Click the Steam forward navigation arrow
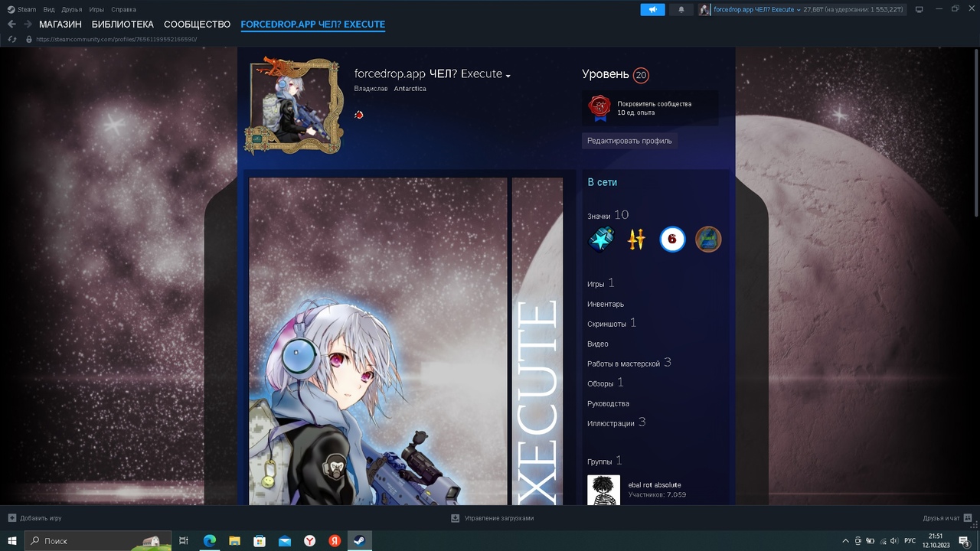This screenshot has width=980, height=551. tap(28, 24)
